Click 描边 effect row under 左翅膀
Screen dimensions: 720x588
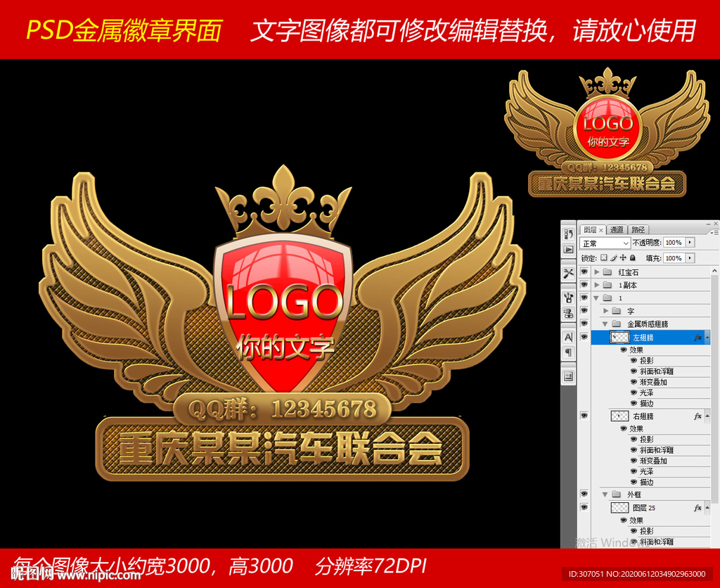point(669,403)
